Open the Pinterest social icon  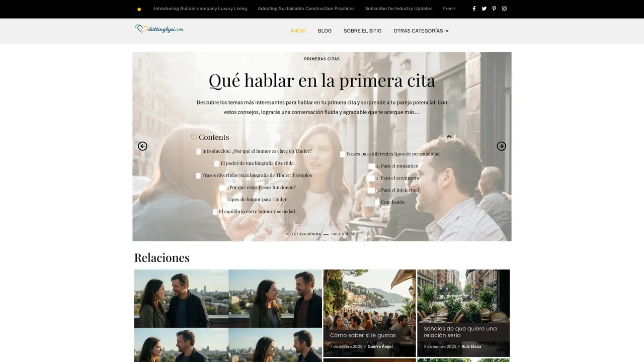(494, 9)
